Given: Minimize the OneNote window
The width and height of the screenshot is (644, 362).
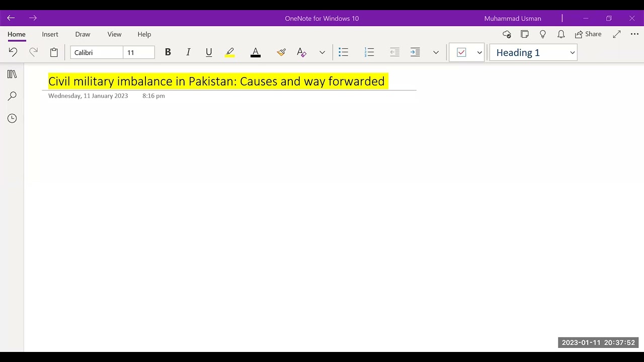Looking at the screenshot, I should tap(586, 18).
